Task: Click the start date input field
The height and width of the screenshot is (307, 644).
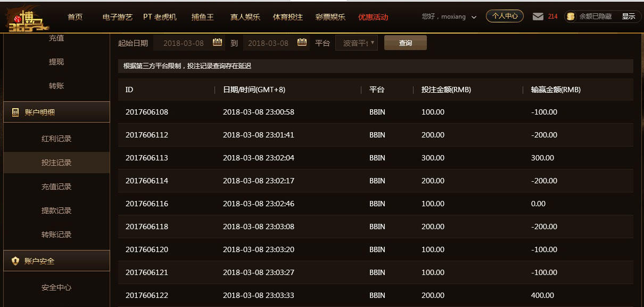Action: click(182, 43)
